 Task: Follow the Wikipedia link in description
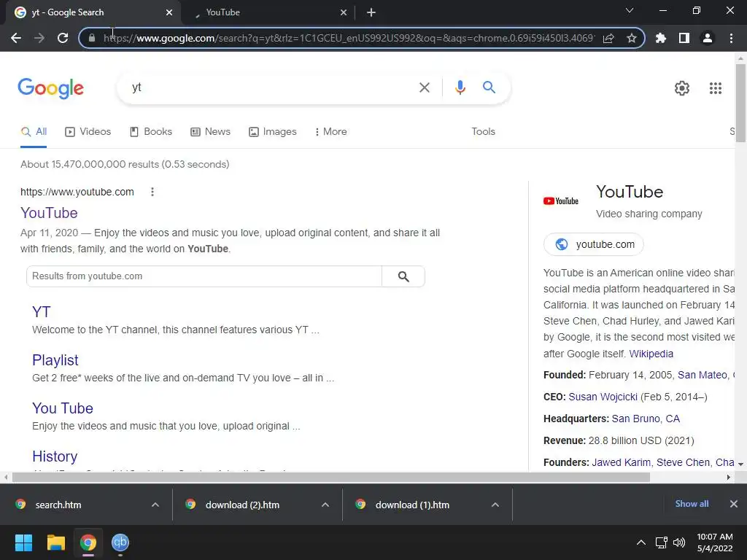pos(651,354)
